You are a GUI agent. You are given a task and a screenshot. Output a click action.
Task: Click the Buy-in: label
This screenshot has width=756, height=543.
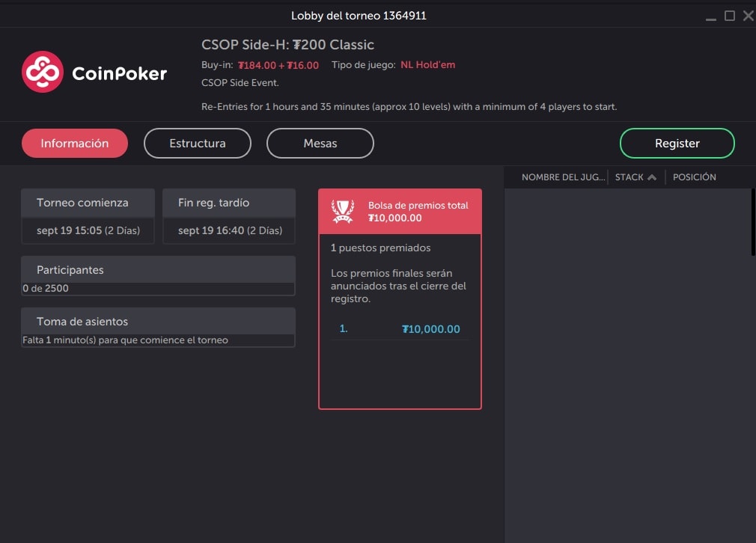click(x=217, y=64)
